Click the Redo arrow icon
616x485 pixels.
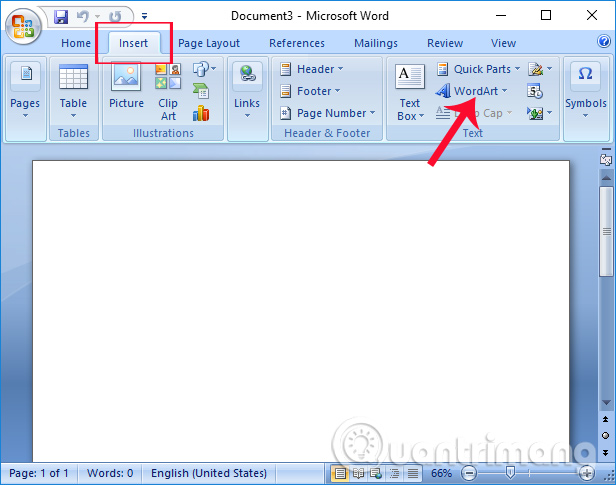(x=115, y=16)
